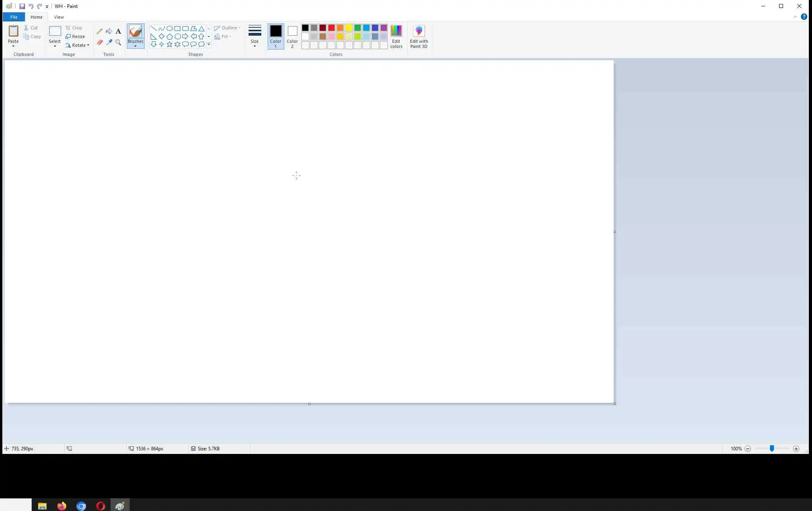The width and height of the screenshot is (812, 511).
Task: Open the Size thickness dropdown
Action: (255, 36)
